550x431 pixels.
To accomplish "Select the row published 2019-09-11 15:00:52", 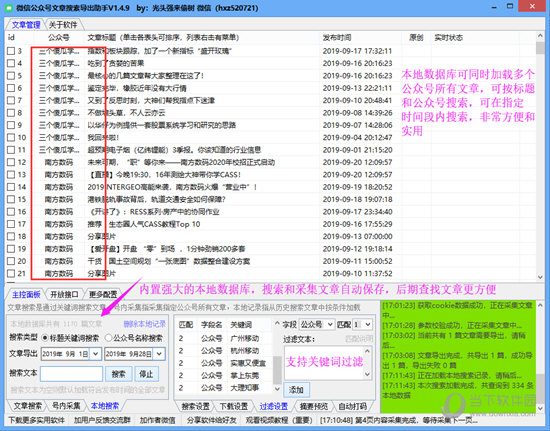I will [271, 261].
